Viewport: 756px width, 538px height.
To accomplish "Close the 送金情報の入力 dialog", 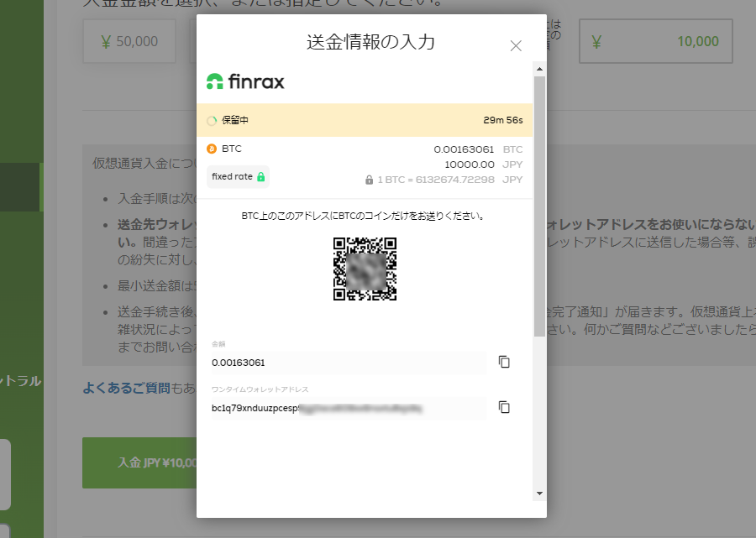I will coord(516,46).
